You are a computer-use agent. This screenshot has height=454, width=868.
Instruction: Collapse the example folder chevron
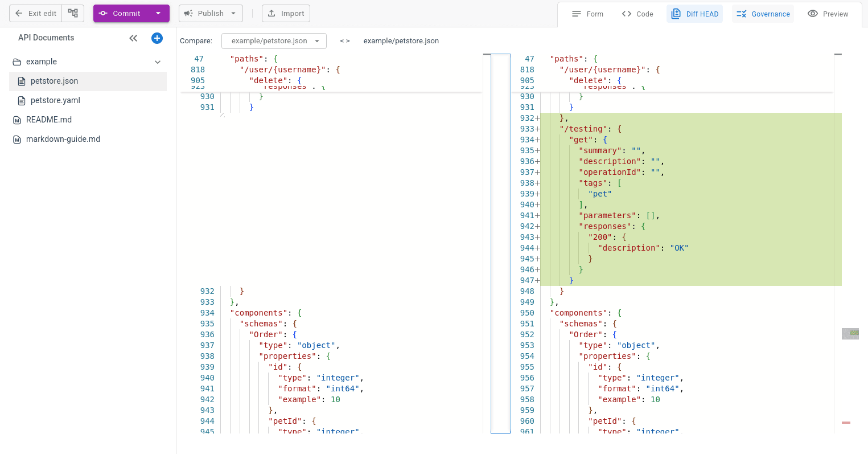(158, 62)
